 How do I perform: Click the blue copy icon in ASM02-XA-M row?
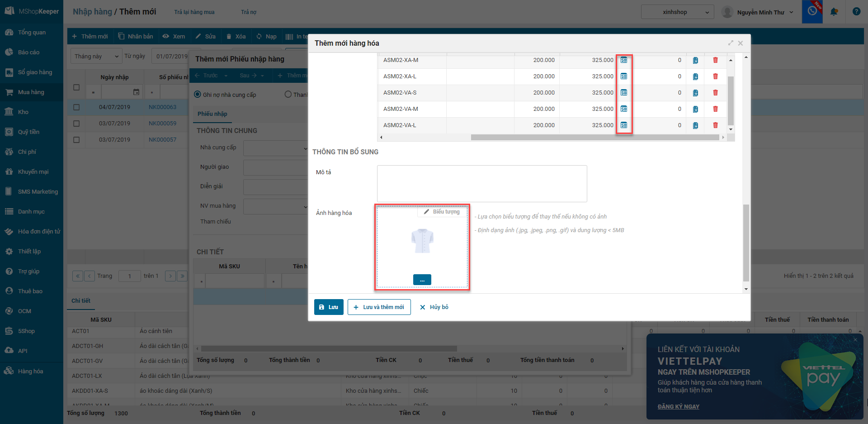pyautogui.click(x=695, y=60)
